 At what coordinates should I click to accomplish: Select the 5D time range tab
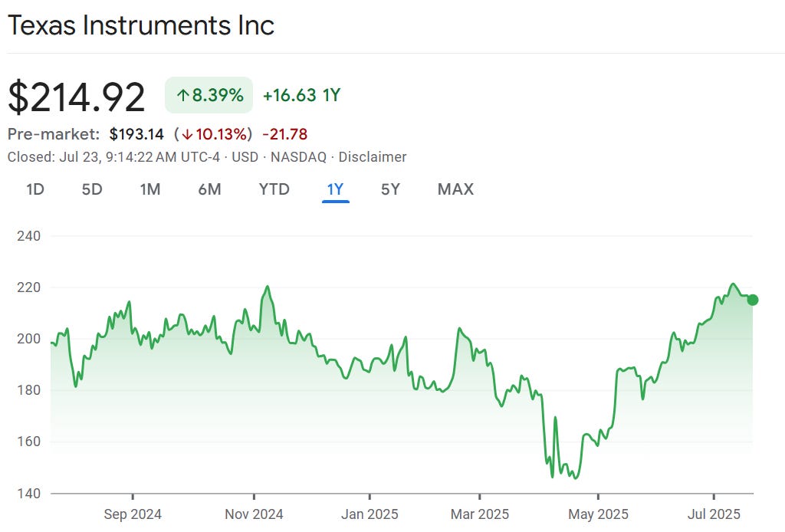point(92,189)
